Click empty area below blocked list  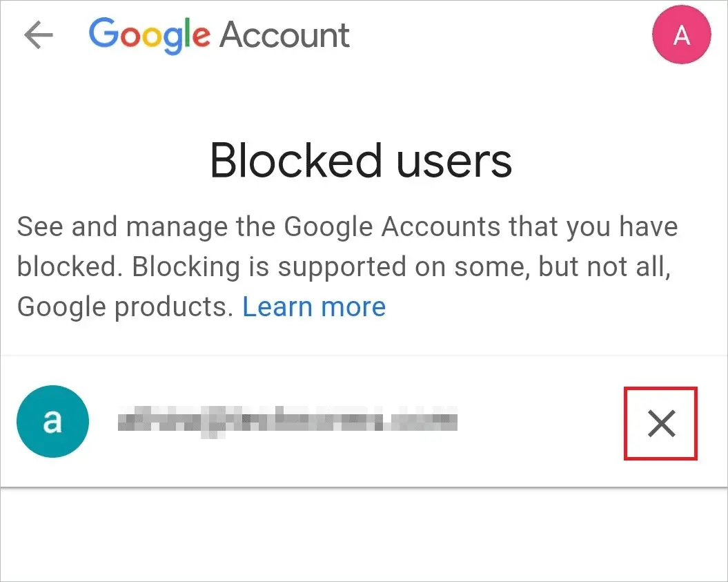[x=364, y=534]
